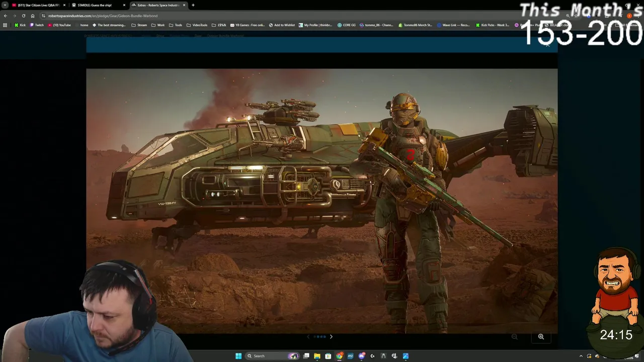The image size is (644, 362).
Task: Switch to Chrome in the taskbar
Action: (x=340, y=356)
